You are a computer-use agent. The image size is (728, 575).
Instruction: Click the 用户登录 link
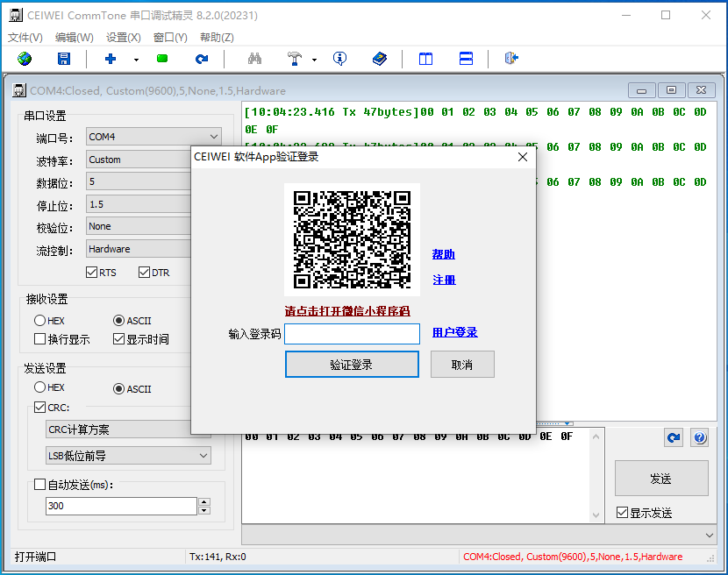454,332
